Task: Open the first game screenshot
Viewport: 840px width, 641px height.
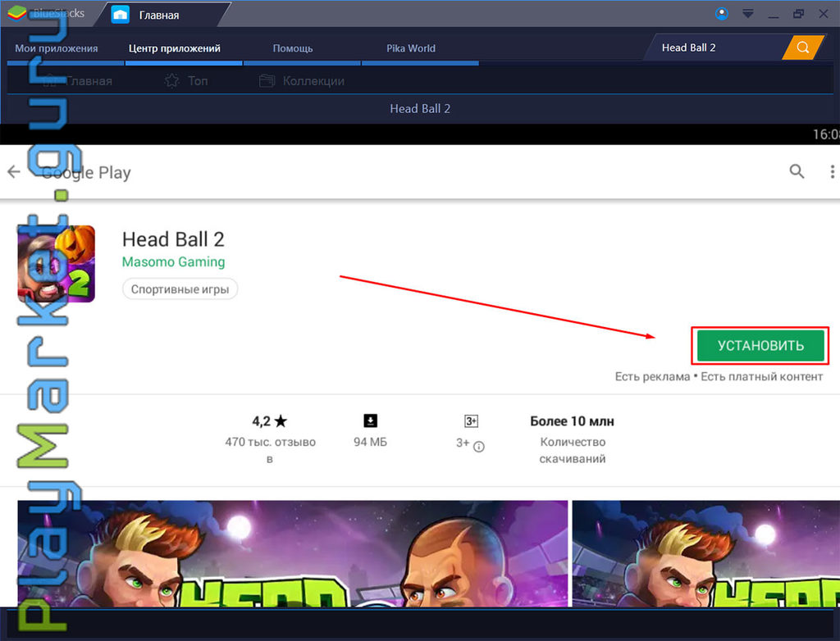Action: pos(293,554)
